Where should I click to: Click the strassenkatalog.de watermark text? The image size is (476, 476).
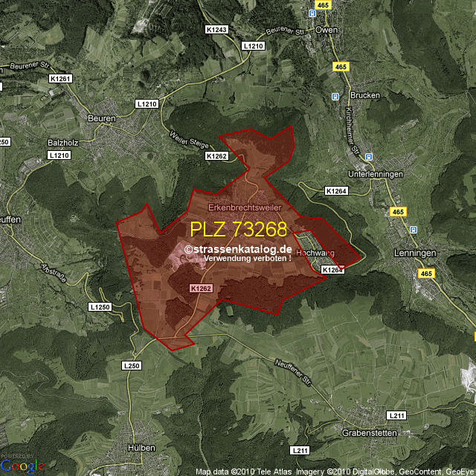238,249
